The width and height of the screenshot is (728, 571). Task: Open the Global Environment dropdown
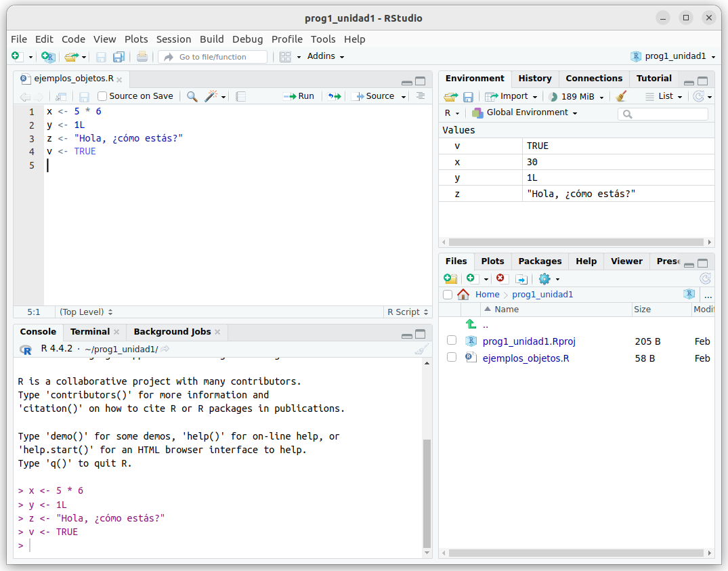(x=525, y=112)
